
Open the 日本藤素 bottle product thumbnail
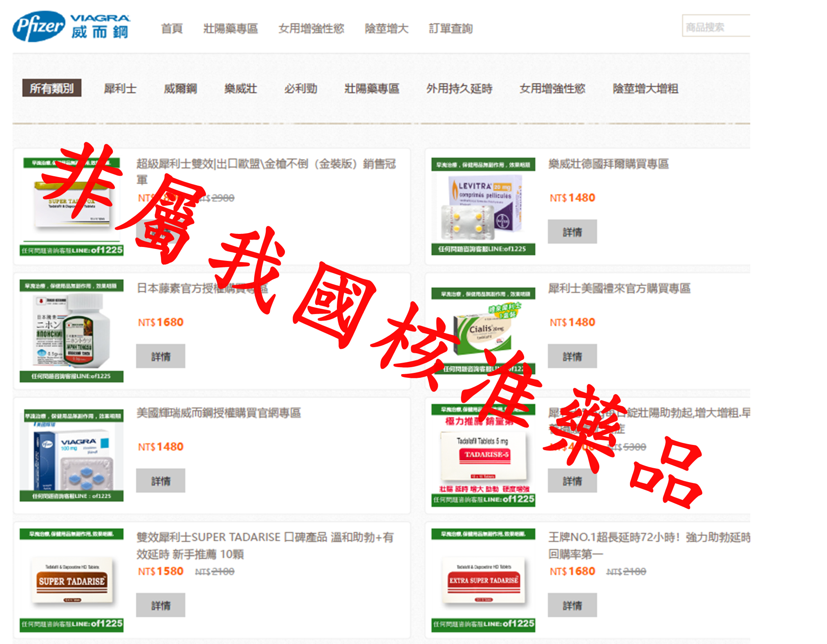(x=72, y=331)
